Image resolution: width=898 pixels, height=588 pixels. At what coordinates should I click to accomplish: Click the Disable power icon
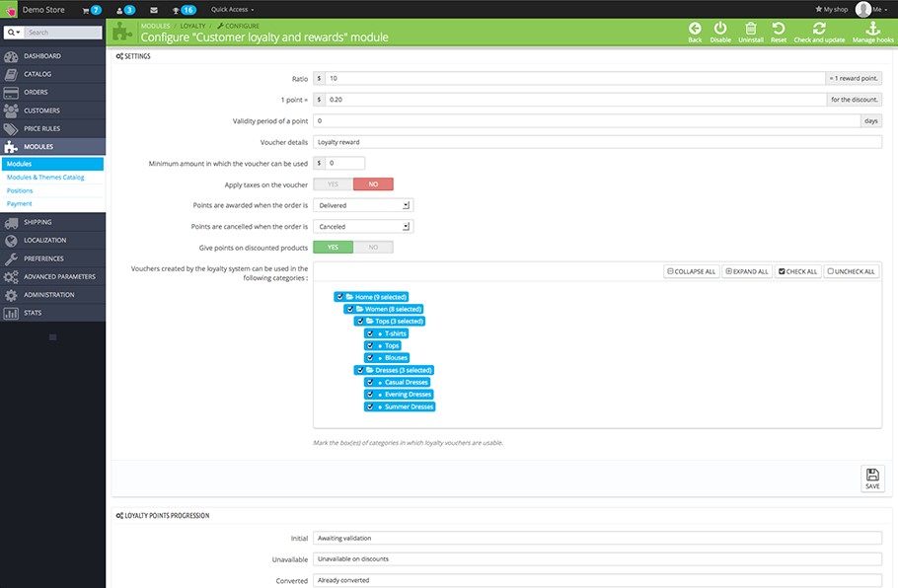coord(720,28)
